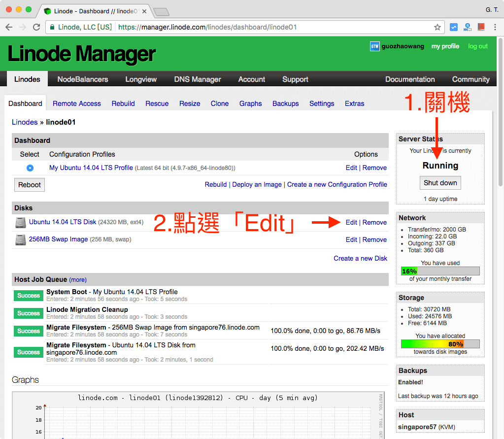
Task: Switch to the Remote Access tab
Action: click(76, 103)
